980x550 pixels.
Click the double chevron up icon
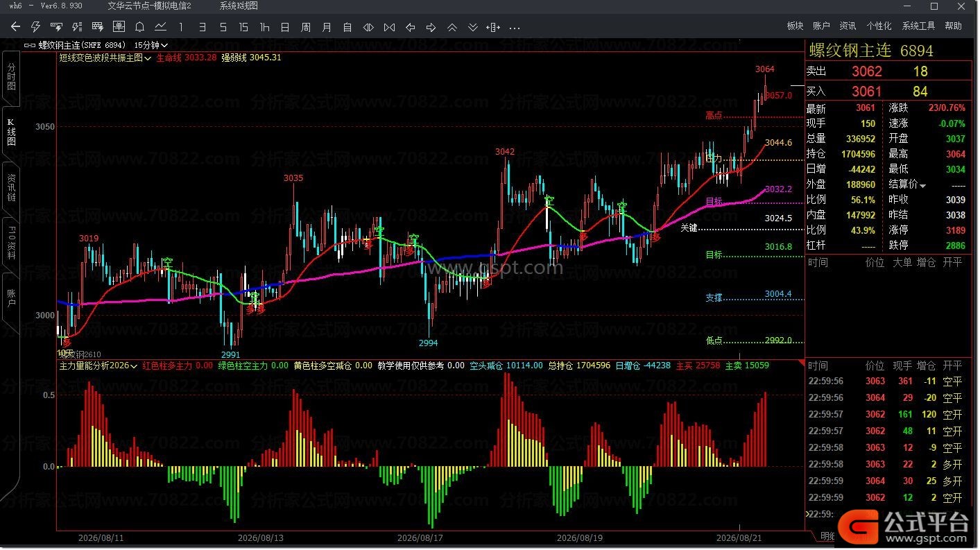pyautogui.click(x=452, y=27)
